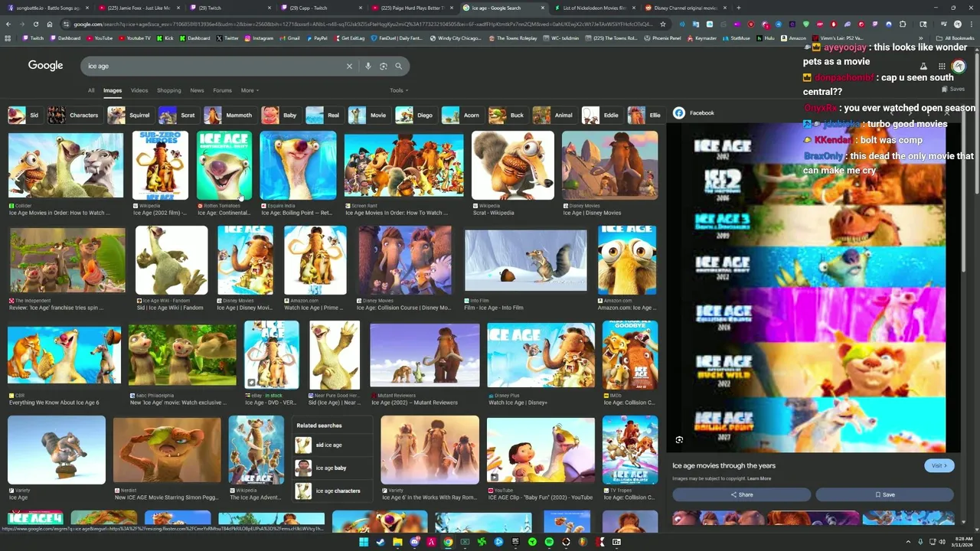Open the Tools dropdown
This screenshot has width=980, height=551.
click(397, 90)
